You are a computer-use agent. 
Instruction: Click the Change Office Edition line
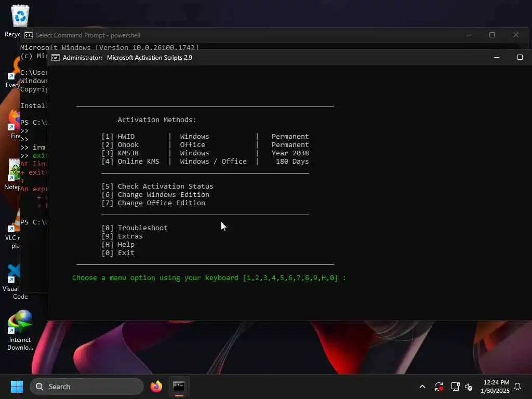[153, 203]
